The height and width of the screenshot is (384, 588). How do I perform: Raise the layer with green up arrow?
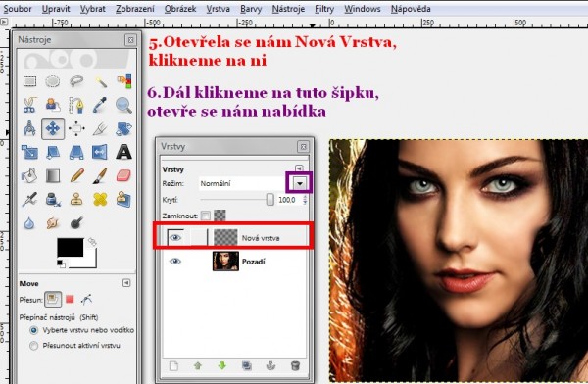(x=198, y=366)
